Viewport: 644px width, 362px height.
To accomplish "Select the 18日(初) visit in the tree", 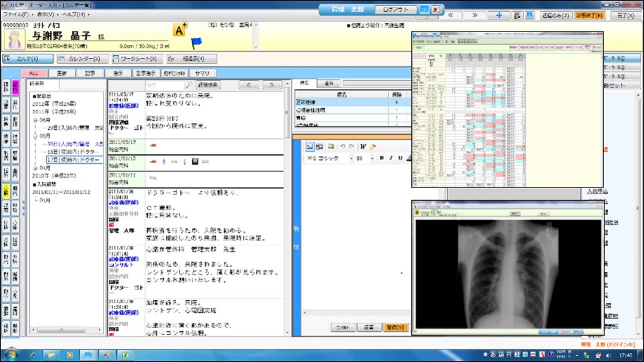I will [x=74, y=152].
